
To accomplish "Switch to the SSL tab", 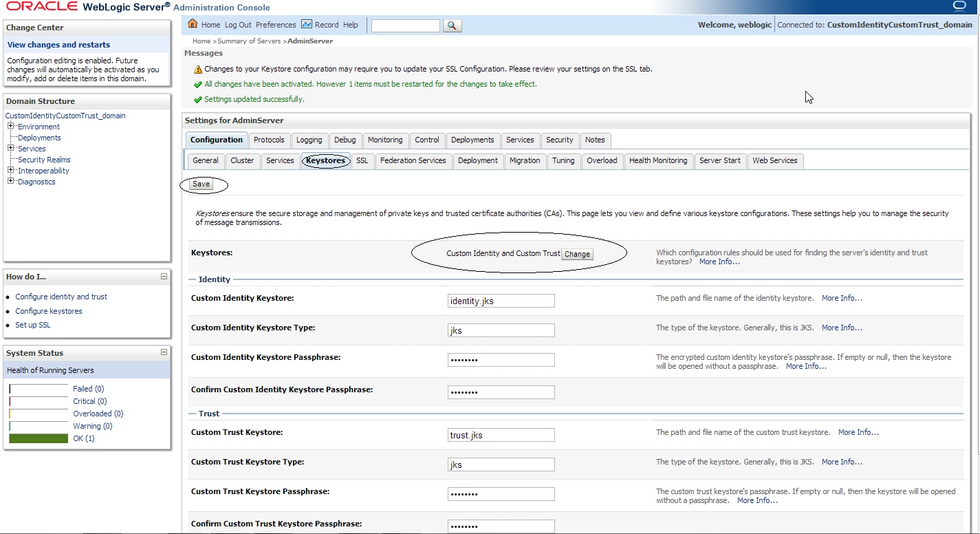I will click(x=362, y=160).
